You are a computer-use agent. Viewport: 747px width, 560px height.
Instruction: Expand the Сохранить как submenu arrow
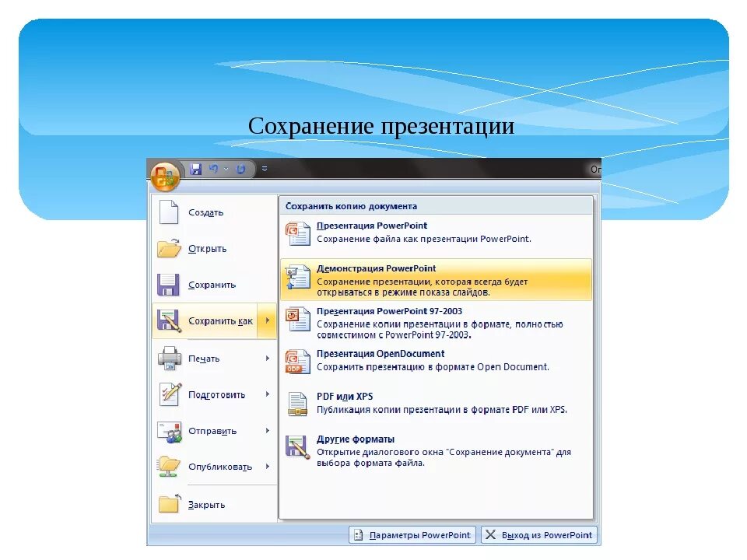[267, 321]
